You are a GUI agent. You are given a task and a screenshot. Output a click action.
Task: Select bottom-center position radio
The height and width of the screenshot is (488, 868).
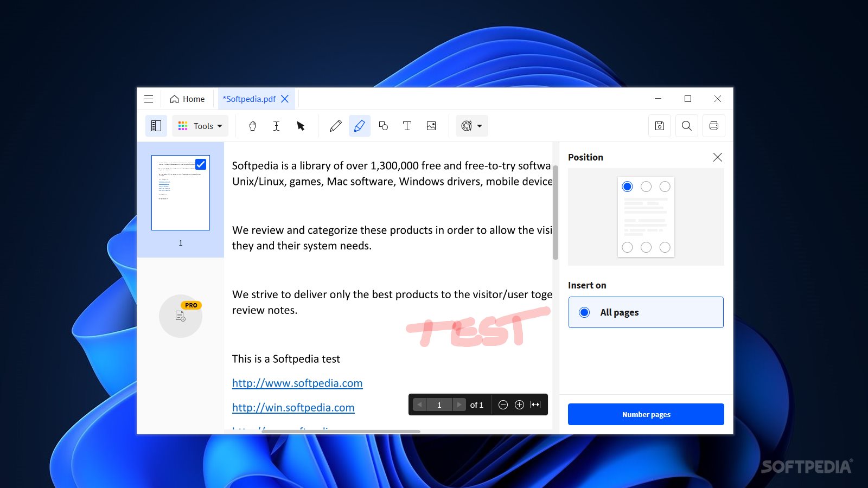[x=646, y=247]
